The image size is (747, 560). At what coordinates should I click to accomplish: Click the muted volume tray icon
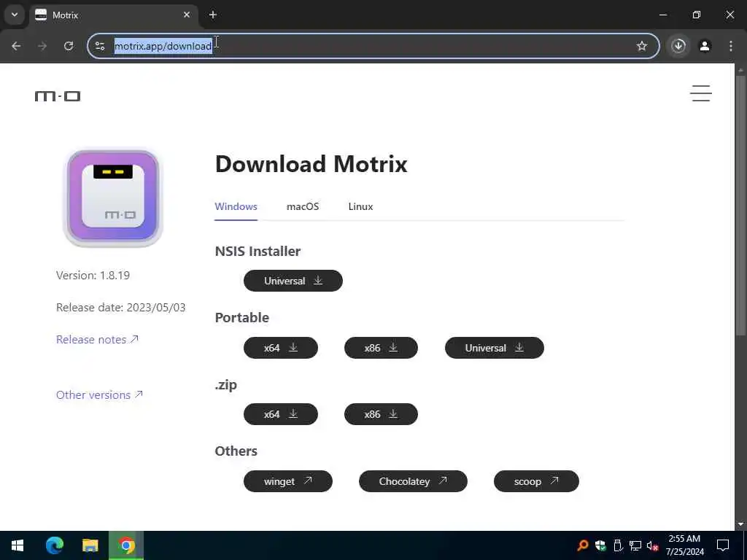pos(652,545)
